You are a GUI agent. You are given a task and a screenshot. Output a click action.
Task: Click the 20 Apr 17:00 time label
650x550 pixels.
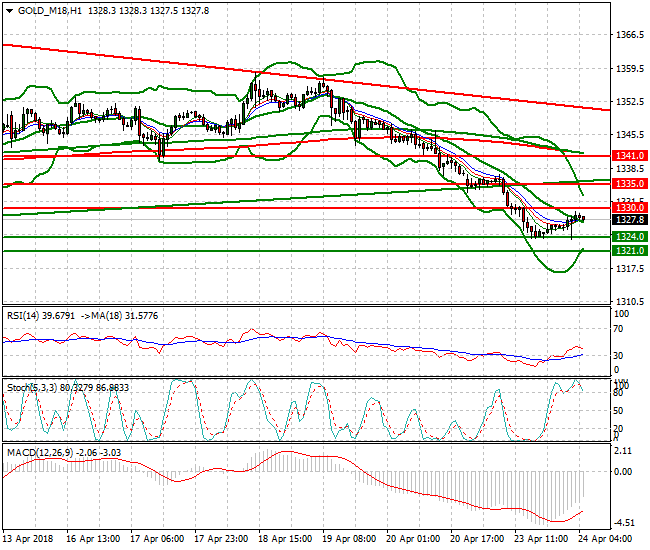click(x=477, y=539)
